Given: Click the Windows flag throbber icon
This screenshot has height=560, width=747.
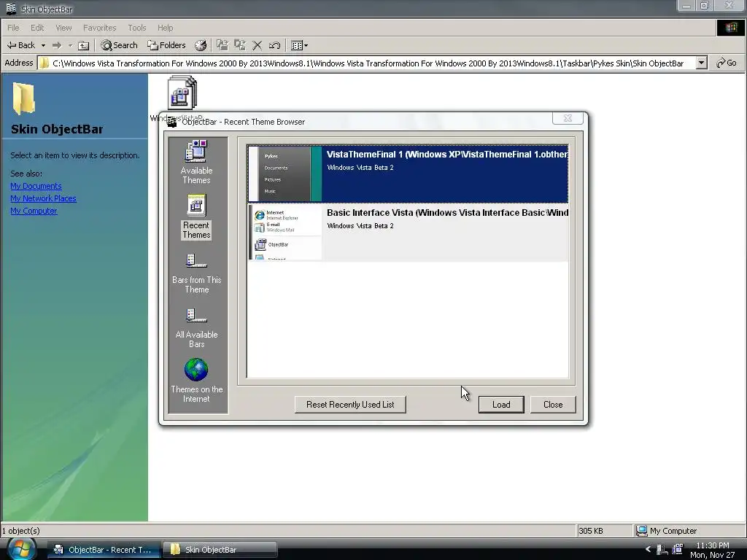Looking at the screenshot, I should point(731,28).
